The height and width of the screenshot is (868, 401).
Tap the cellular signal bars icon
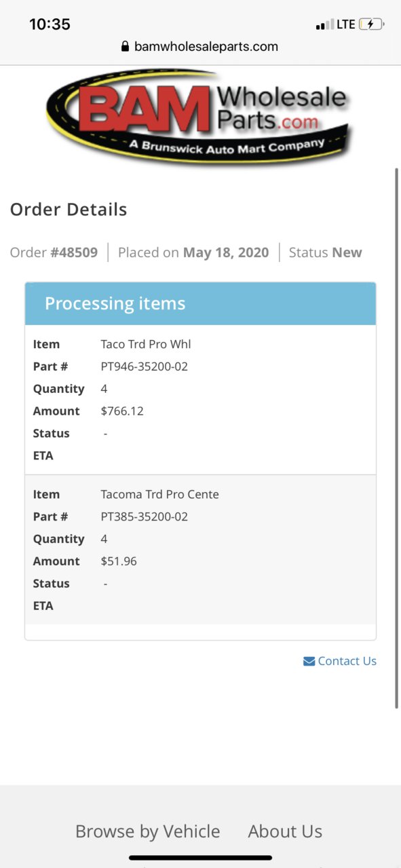coord(324,25)
